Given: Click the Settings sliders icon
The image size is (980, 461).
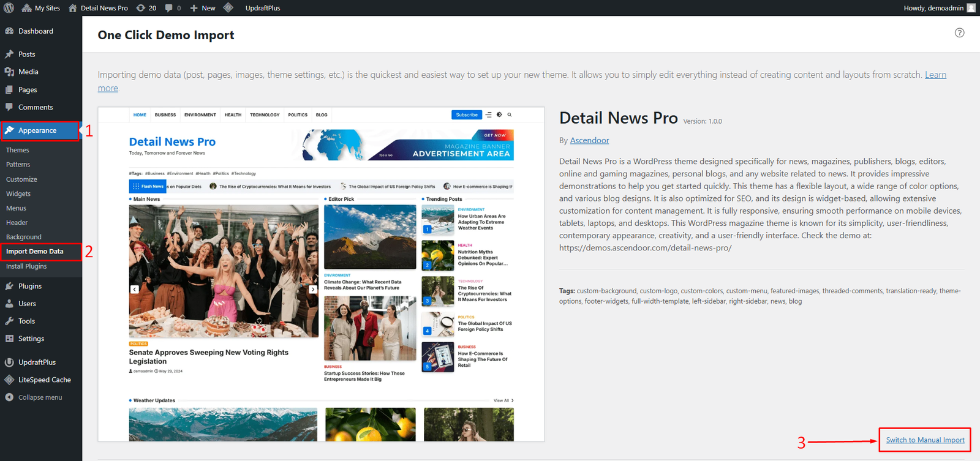Looking at the screenshot, I should click(9, 339).
